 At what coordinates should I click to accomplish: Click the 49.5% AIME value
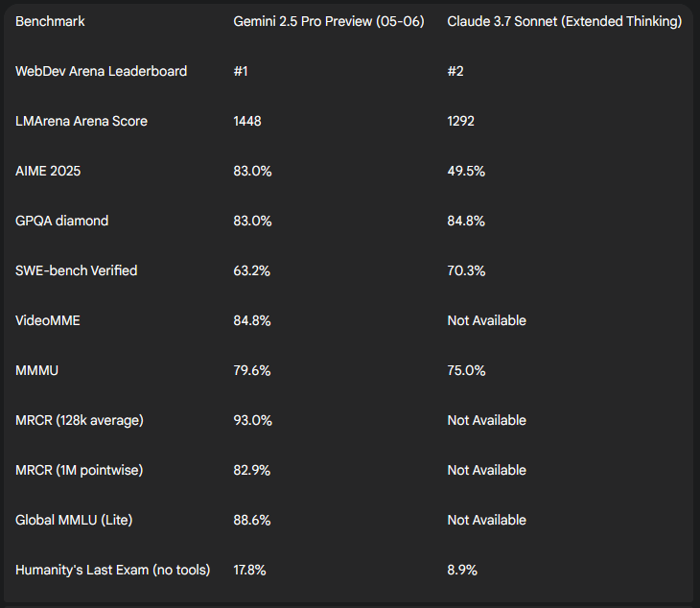[x=466, y=171]
